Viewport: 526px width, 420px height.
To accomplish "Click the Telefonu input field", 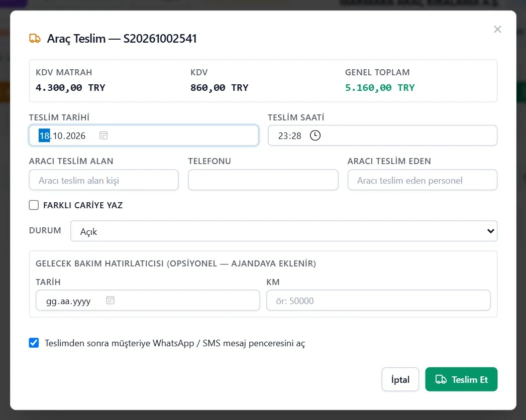I will tap(263, 180).
